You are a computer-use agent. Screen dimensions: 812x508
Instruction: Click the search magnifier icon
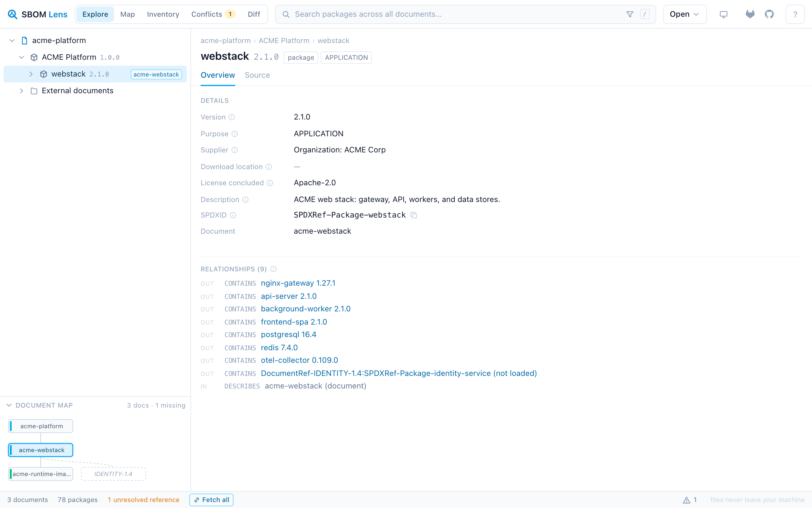tap(286, 14)
